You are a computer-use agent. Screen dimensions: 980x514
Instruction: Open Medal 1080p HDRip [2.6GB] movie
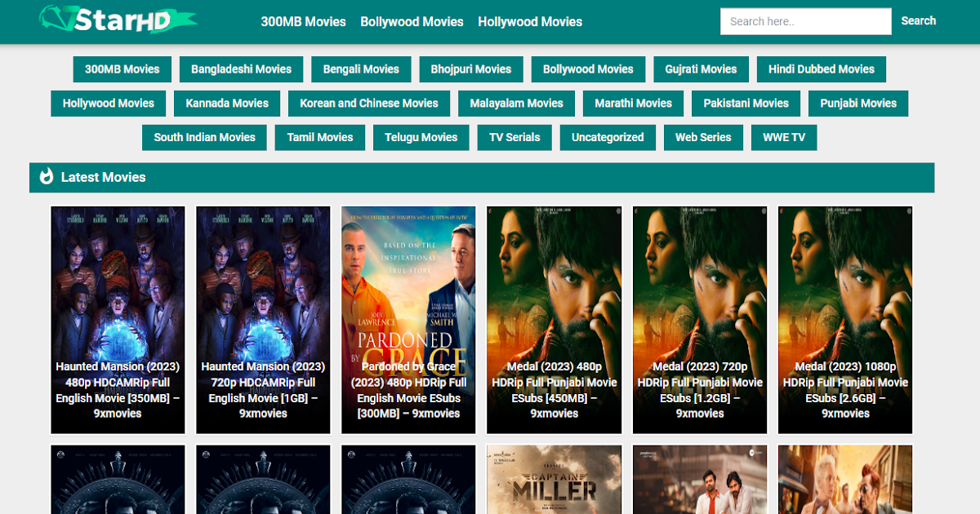click(x=845, y=320)
